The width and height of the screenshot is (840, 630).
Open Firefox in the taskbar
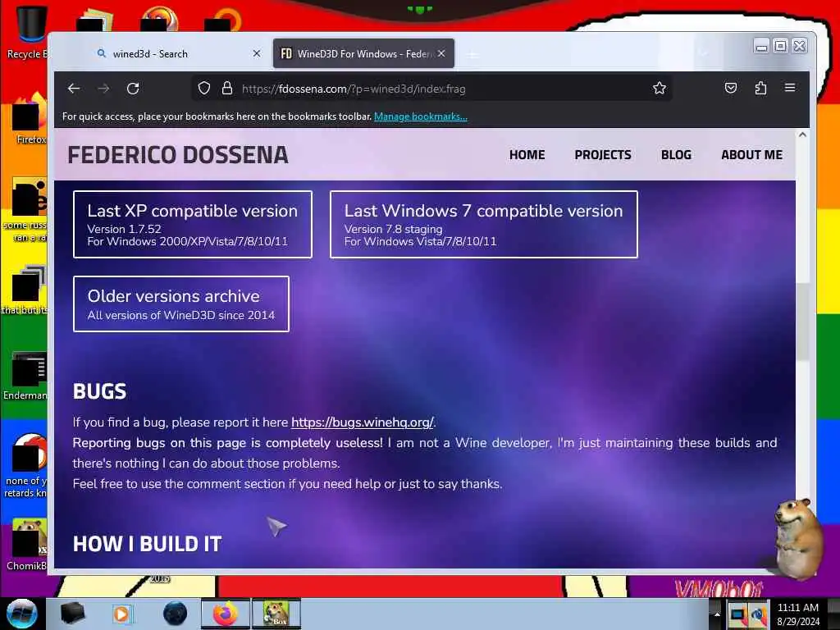point(226,614)
